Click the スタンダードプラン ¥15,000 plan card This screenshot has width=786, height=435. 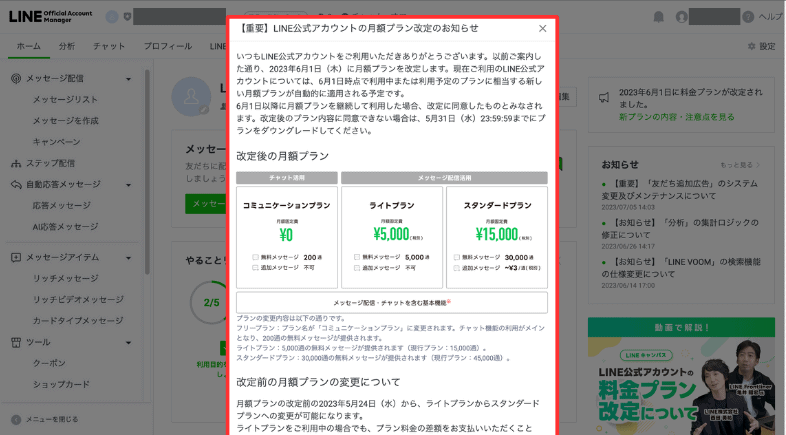[497, 238]
